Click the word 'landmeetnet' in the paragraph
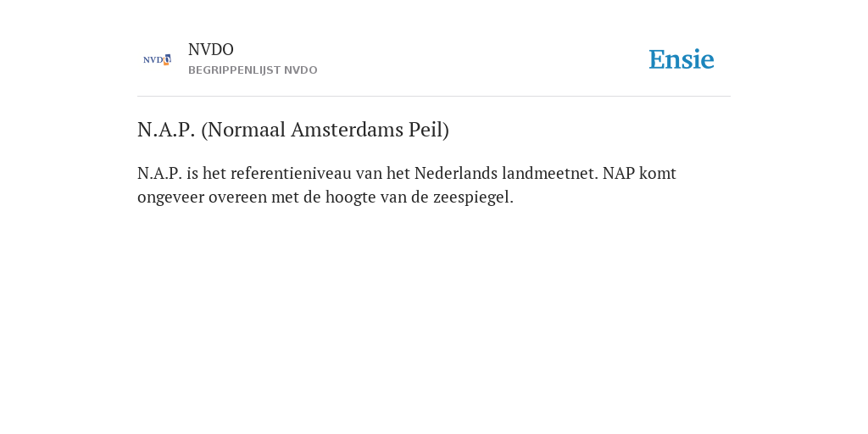Viewport: 868px width, 434px height. [548, 173]
